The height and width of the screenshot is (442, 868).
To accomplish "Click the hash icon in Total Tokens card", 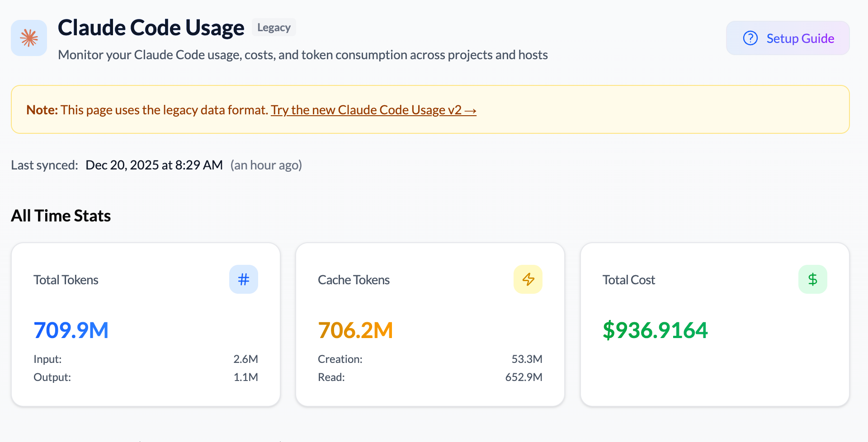I will coord(243,279).
